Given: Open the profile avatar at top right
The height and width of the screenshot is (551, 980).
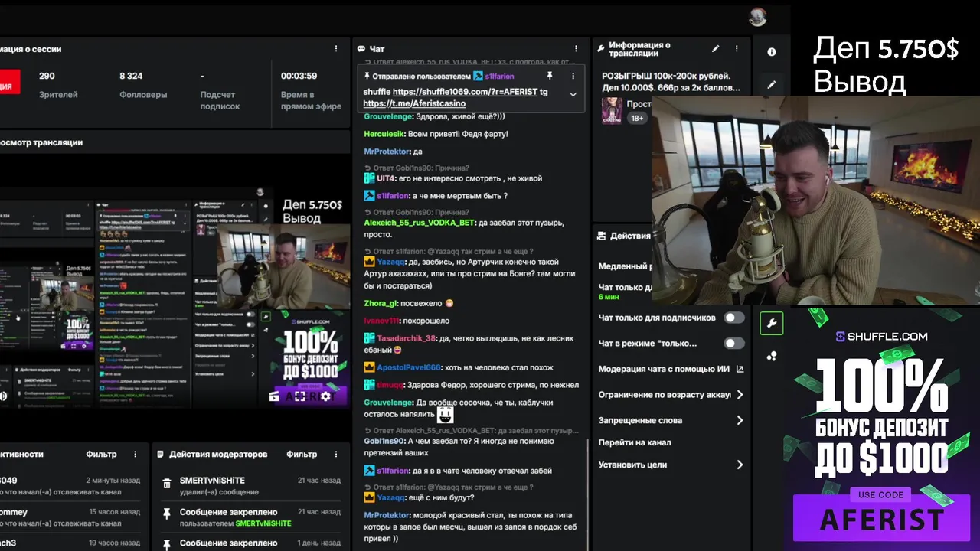Looking at the screenshot, I should coord(758,17).
